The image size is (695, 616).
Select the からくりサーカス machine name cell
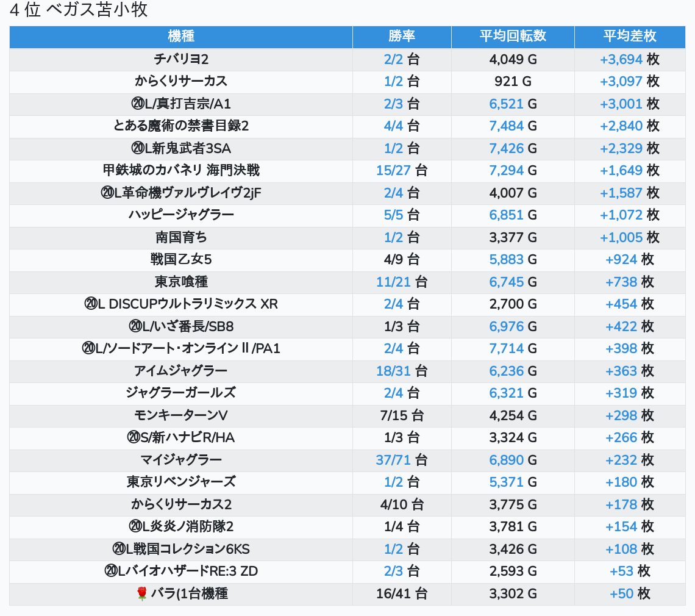(181, 82)
